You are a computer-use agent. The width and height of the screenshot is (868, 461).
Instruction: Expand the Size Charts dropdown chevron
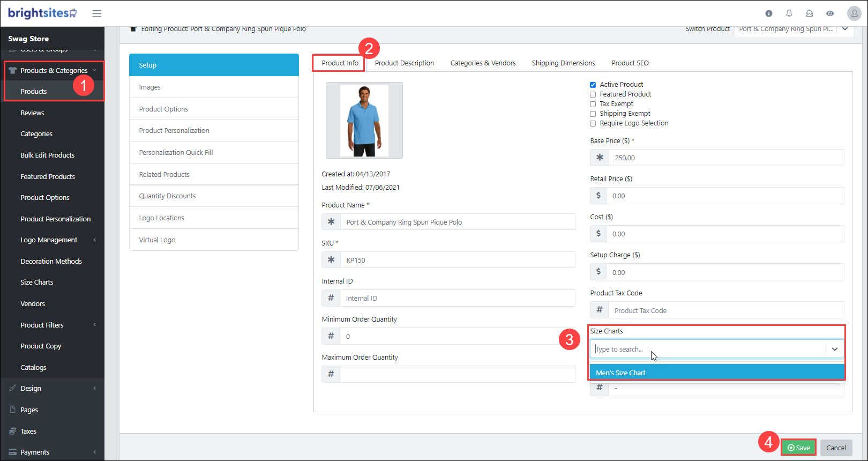tap(835, 349)
